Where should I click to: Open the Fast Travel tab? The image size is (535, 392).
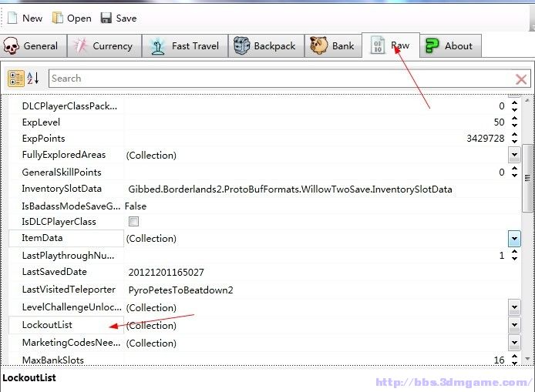click(x=185, y=45)
